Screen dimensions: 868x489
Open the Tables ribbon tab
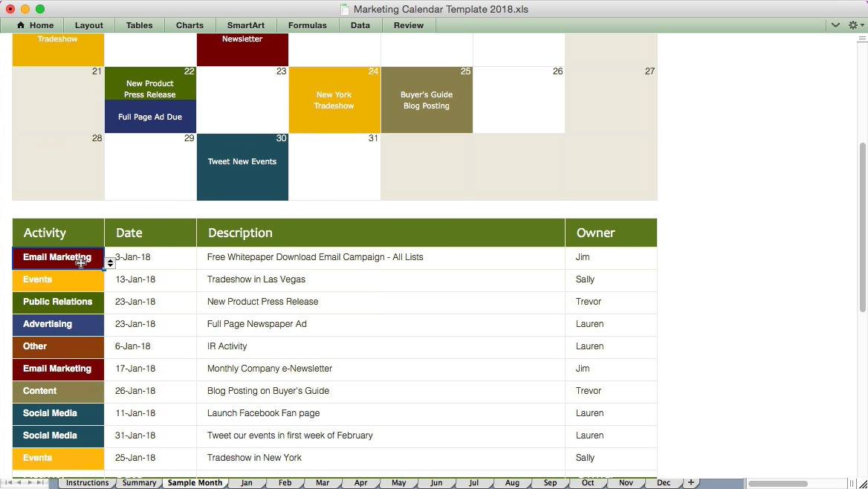(139, 25)
